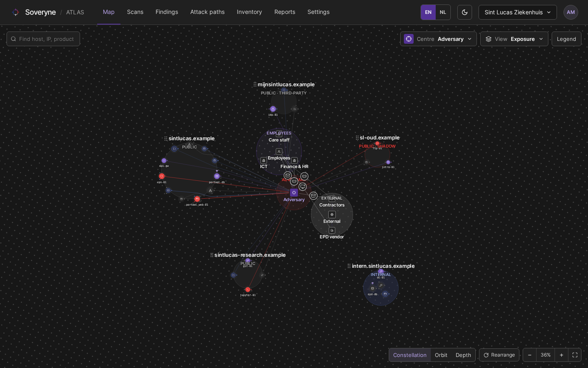Show the Legend panel
Screen dimensions: 588x368
566,39
